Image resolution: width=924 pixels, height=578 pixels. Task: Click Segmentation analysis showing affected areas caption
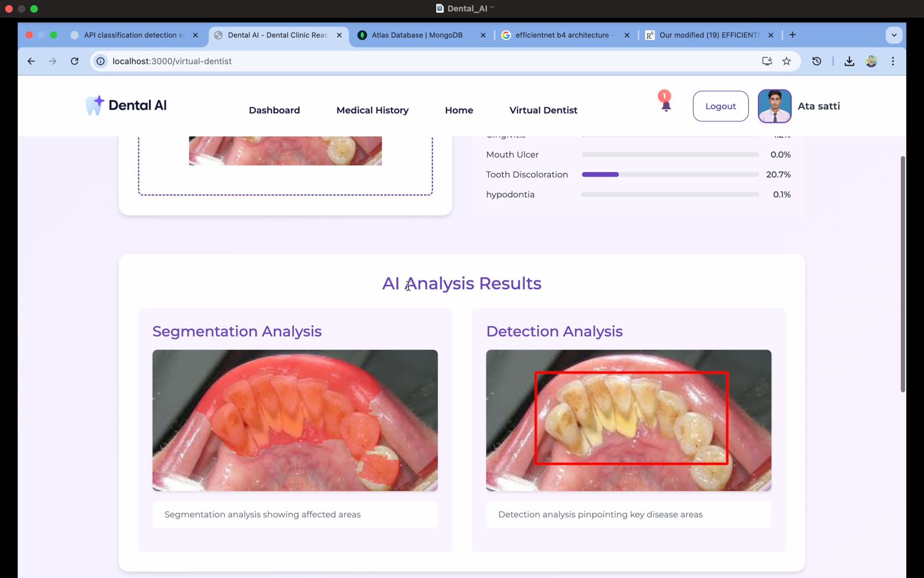point(263,514)
